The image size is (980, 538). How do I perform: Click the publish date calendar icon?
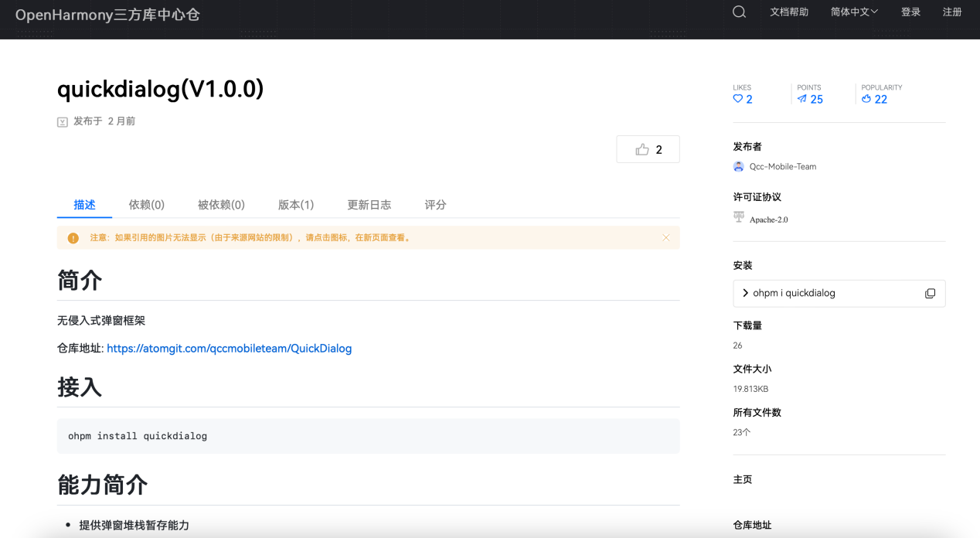pos(62,121)
